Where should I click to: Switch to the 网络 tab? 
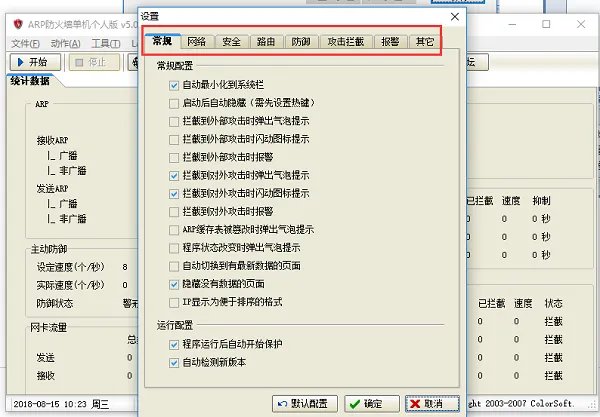(x=196, y=42)
